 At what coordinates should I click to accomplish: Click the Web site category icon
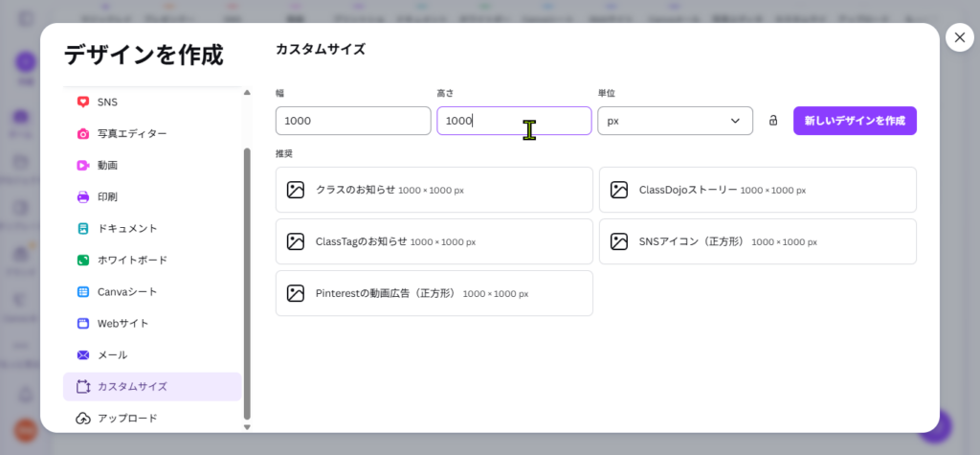(83, 324)
